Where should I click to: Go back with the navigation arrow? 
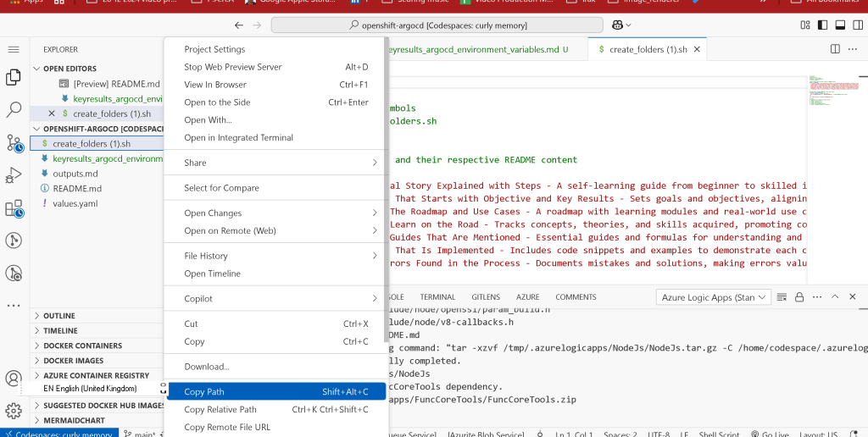click(238, 25)
